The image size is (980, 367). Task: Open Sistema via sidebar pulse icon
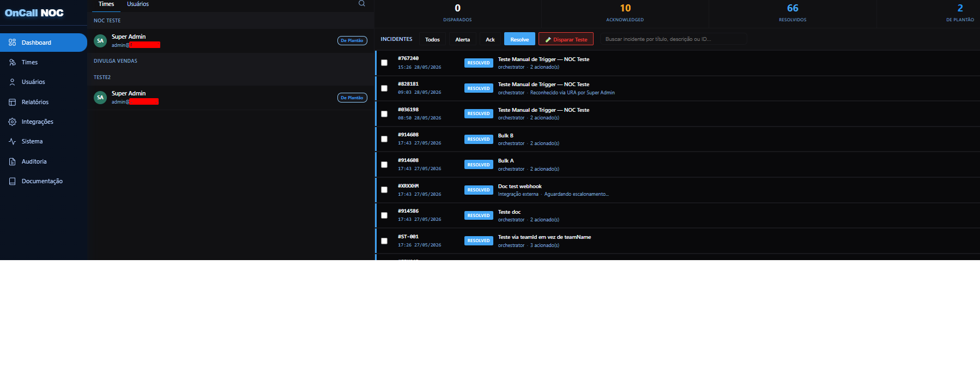(12, 141)
